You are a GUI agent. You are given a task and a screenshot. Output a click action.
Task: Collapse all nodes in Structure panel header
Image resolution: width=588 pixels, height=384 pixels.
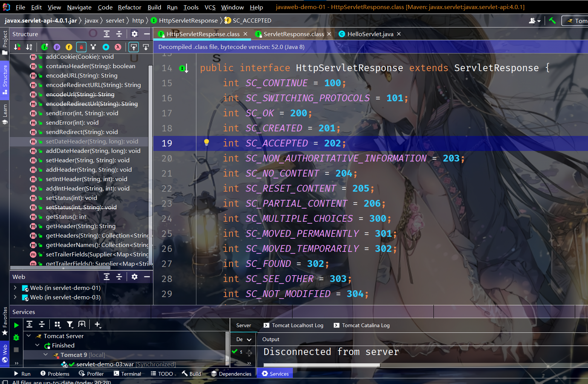119,34
